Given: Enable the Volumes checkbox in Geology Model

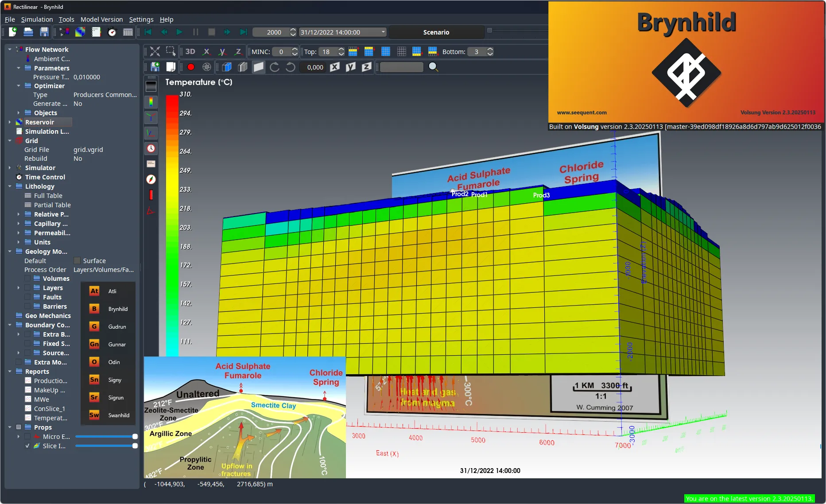Looking at the screenshot, I should (27, 279).
